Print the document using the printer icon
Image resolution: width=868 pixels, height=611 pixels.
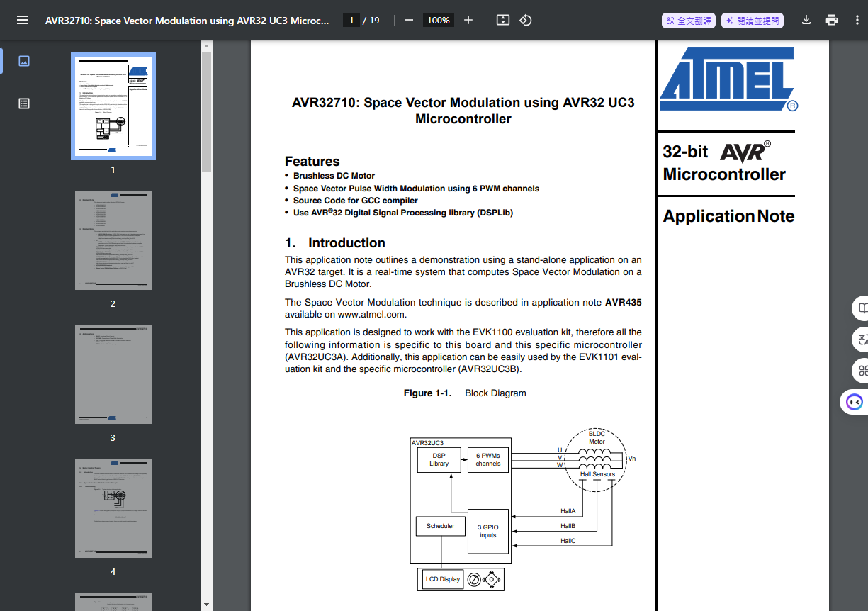point(832,20)
